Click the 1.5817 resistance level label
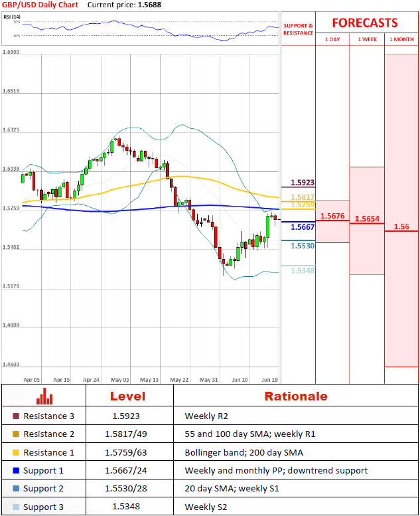Image resolution: width=420 pixels, height=516 pixels. 303,197
